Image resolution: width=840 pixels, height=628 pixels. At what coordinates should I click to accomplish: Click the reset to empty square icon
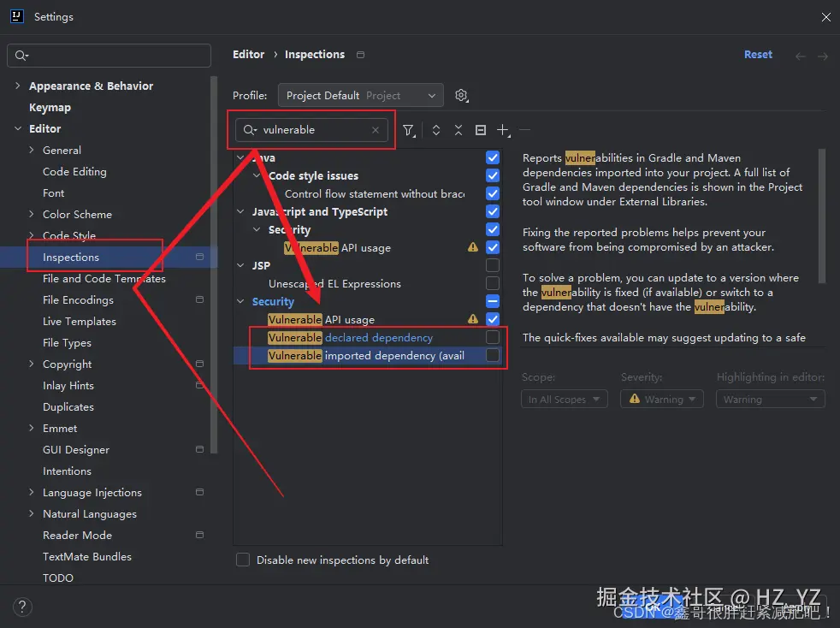click(x=481, y=130)
